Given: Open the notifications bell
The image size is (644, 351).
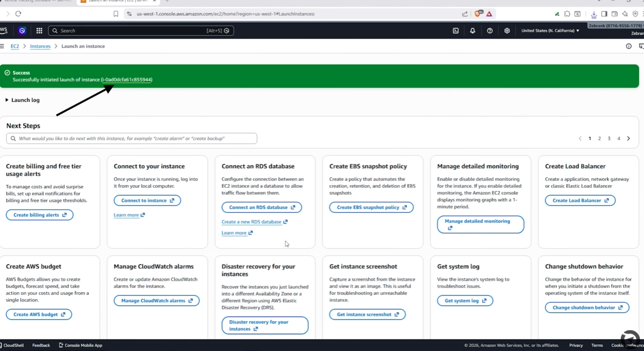Looking at the screenshot, I should 473,31.
